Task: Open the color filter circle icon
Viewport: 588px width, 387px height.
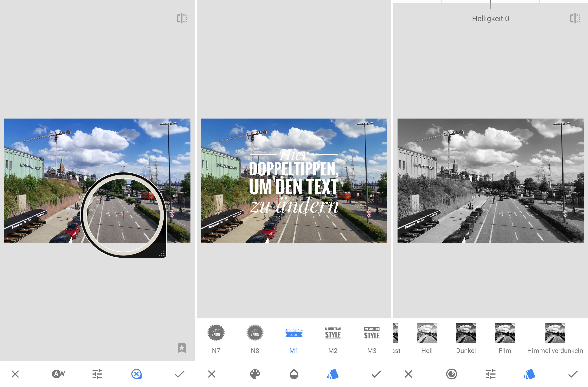Action: pos(452,374)
